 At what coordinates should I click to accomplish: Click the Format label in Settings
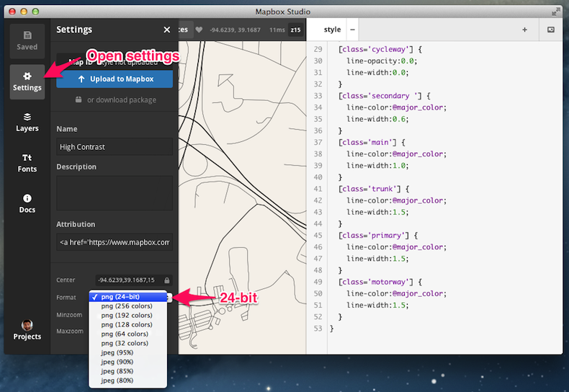click(66, 298)
